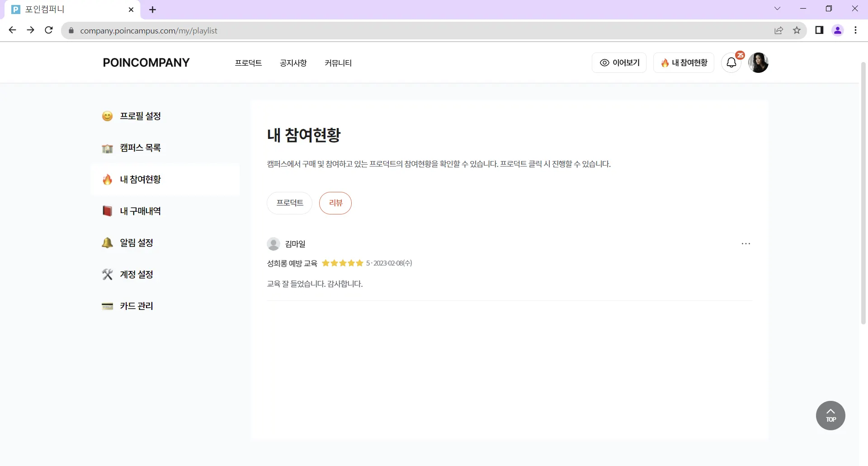Close the 포인컴퍼니 browser tab
The height and width of the screenshot is (466, 868).
click(131, 10)
